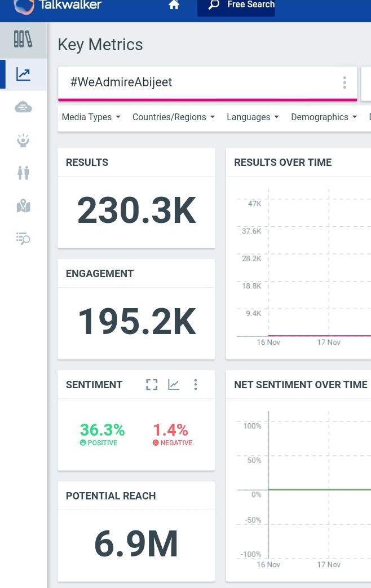The width and height of the screenshot is (371, 588).
Task: Click the 6.9M potential reach value
Action: 136,544
